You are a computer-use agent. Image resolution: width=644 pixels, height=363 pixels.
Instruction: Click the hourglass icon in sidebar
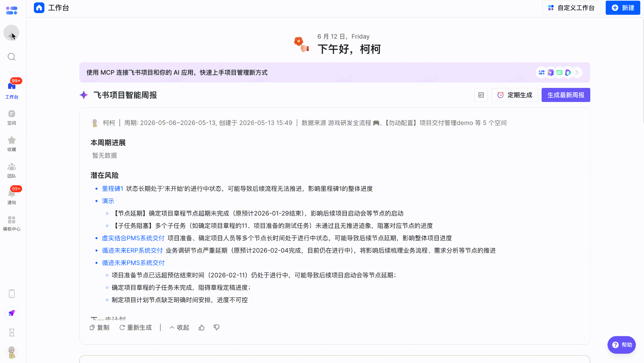[x=12, y=332]
